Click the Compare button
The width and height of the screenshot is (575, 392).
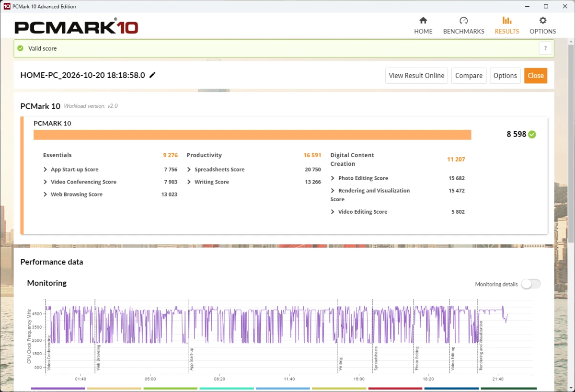469,76
